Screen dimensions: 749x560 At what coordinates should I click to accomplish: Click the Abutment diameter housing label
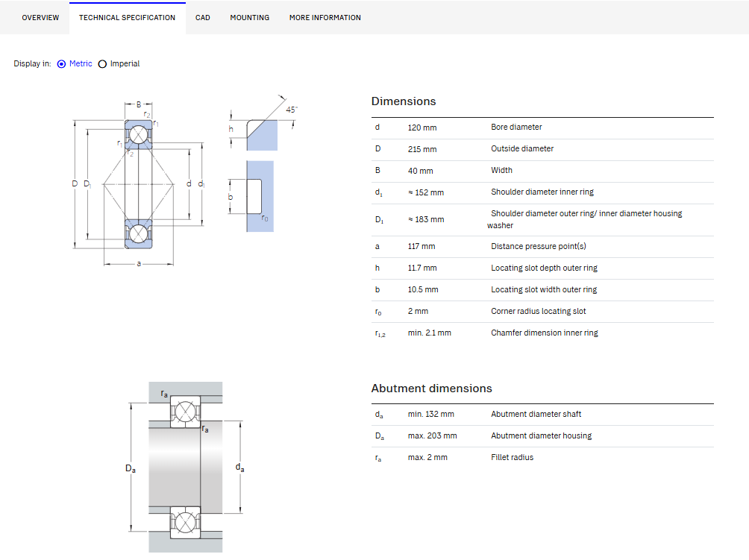(x=541, y=435)
